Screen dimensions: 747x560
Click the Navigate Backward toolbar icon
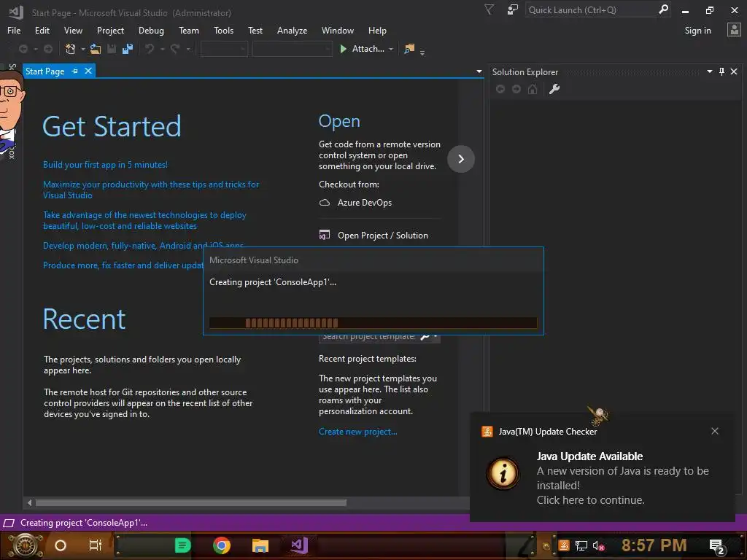click(x=23, y=49)
